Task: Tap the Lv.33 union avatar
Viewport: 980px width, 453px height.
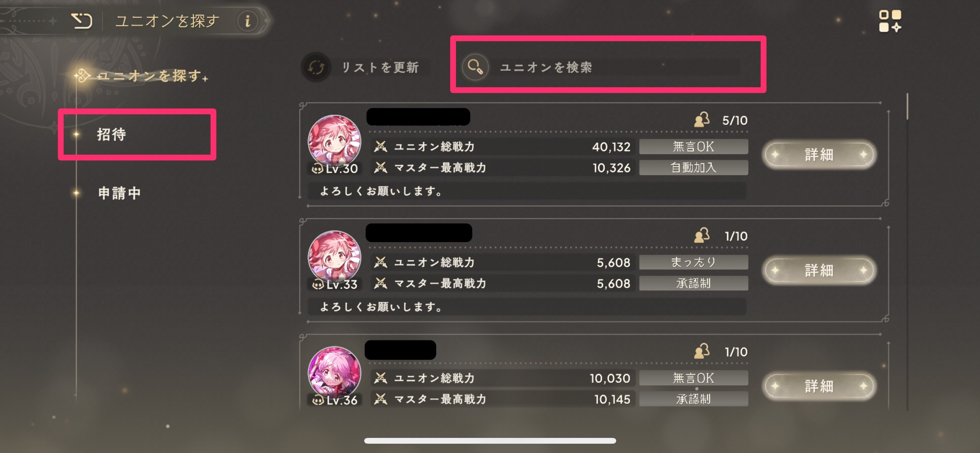Action: [334, 257]
